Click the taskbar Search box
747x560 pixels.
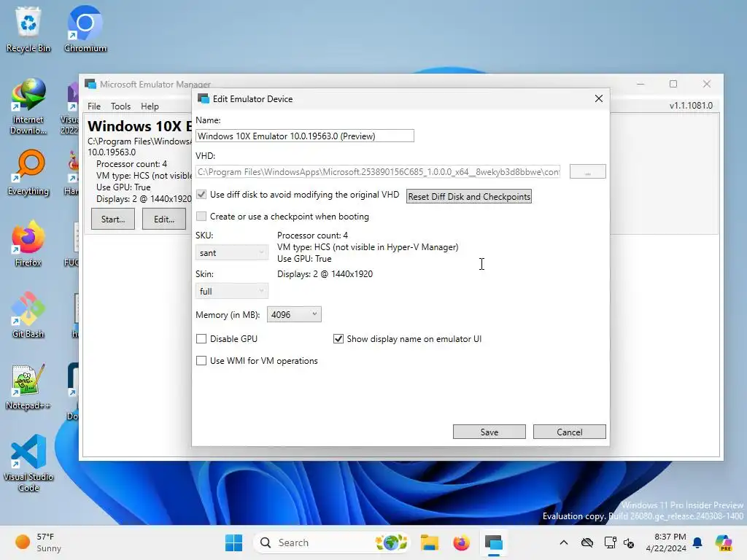pos(331,542)
